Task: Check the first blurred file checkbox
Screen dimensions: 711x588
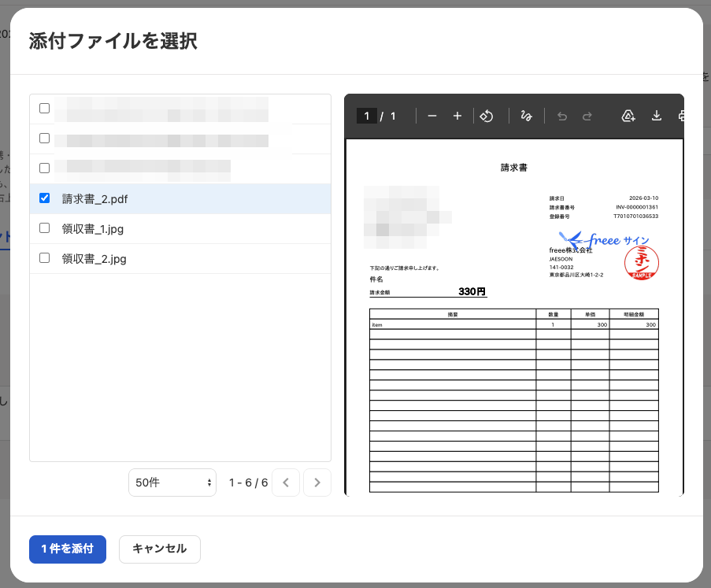Action: (44, 109)
